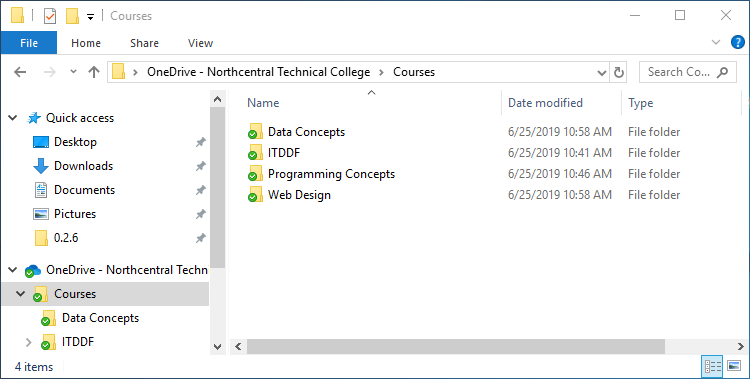Switch to the Share ribbon tab
The width and height of the screenshot is (750, 379).
(144, 43)
